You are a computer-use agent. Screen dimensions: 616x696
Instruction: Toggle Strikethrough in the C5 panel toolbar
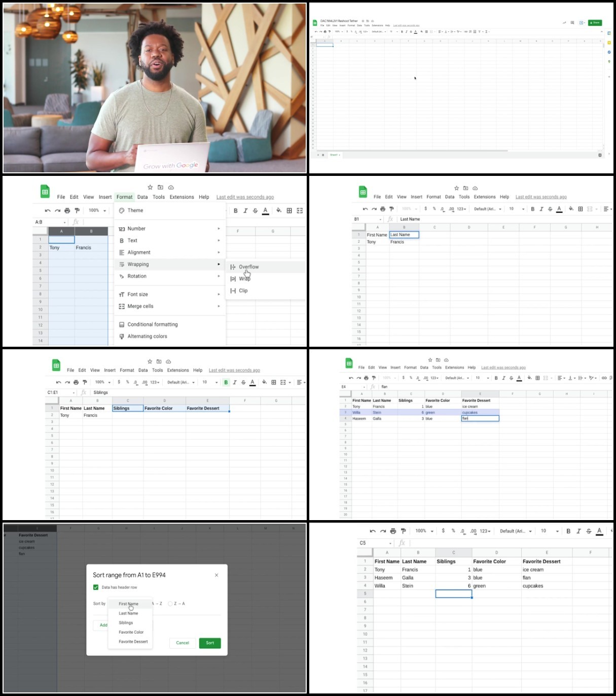(589, 531)
